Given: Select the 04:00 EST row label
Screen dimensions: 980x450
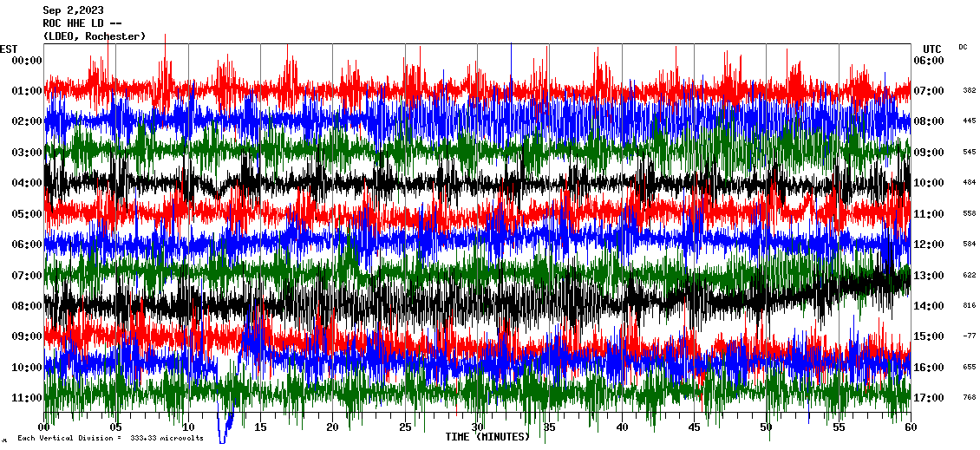Looking at the screenshot, I should click(x=27, y=183).
